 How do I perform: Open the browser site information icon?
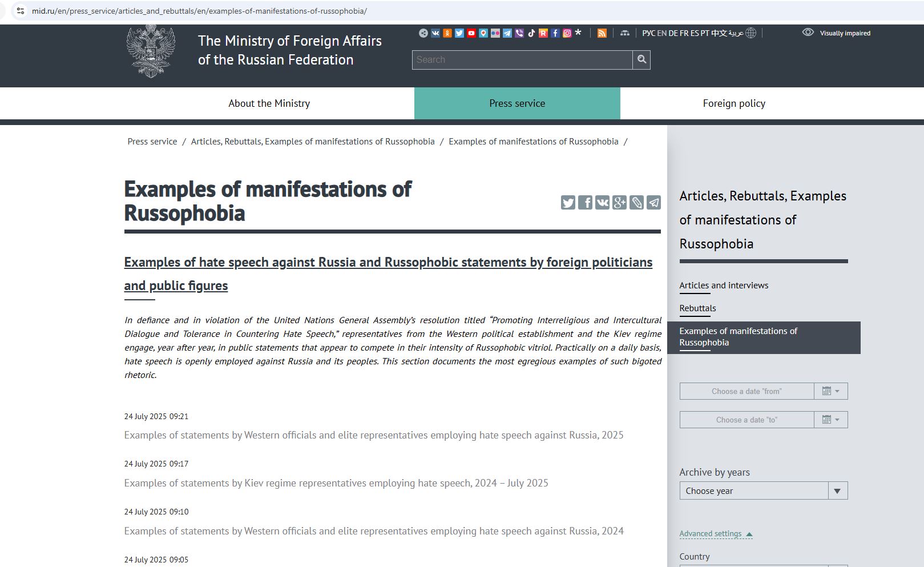21,11
